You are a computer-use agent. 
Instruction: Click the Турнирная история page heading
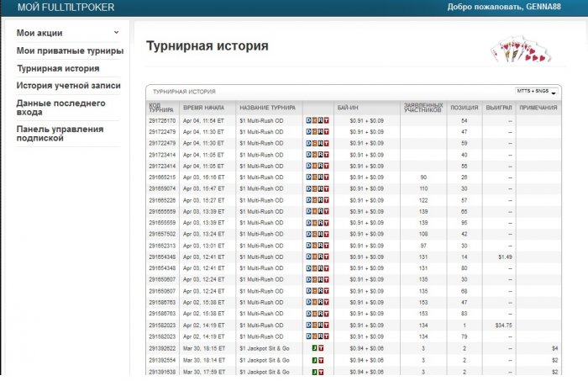(207, 45)
